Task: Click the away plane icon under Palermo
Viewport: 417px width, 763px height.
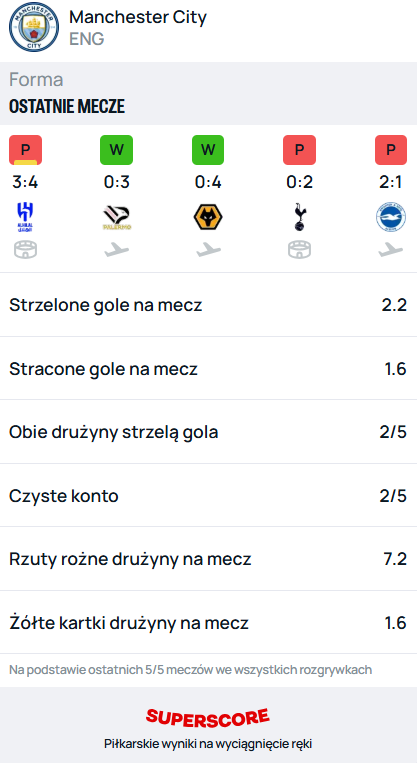Action: (x=117, y=250)
